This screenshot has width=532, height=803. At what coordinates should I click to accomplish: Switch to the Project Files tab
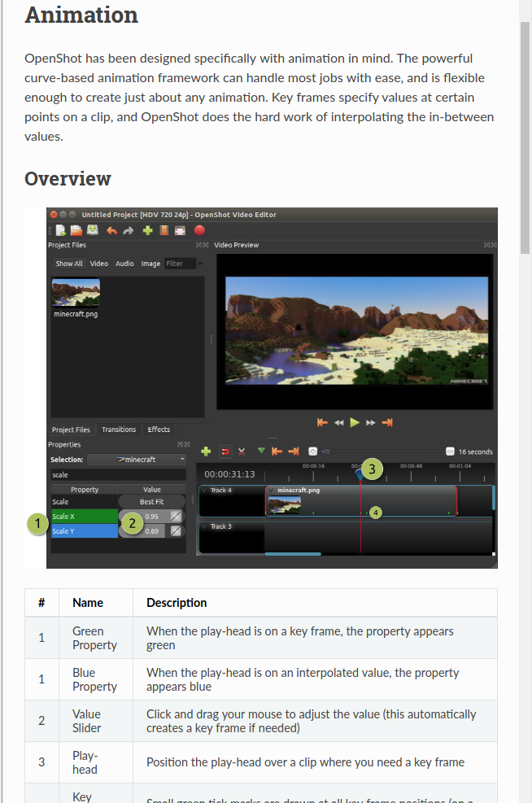tap(71, 429)
